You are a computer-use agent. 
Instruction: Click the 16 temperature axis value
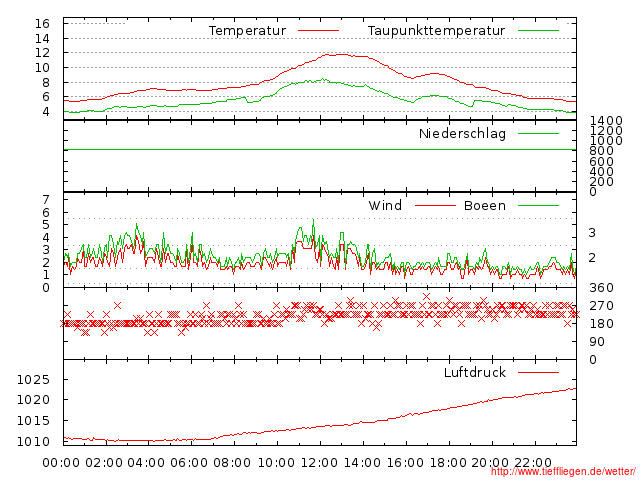pos(42,24)
